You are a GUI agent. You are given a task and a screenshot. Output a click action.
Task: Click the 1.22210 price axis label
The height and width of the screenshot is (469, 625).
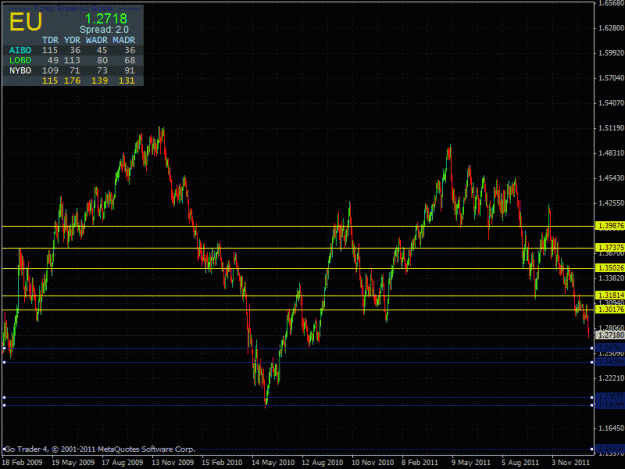click(x=611, y=378)
